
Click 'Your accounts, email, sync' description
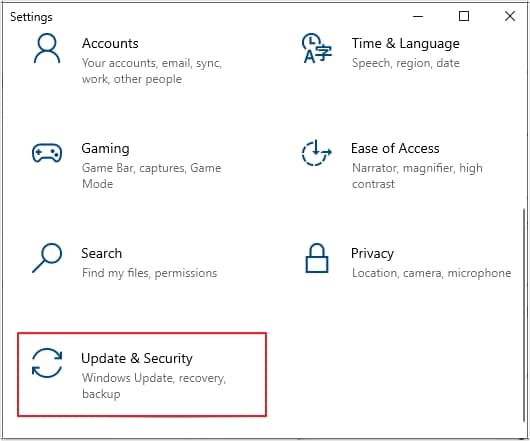click(152, 71)
